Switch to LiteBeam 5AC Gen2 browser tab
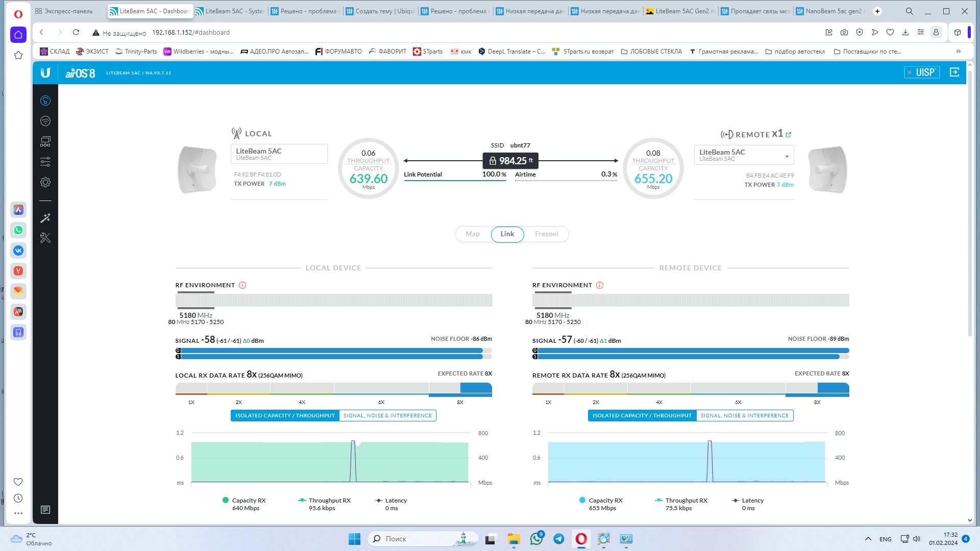The image size is (980, 551). point(680,11)
